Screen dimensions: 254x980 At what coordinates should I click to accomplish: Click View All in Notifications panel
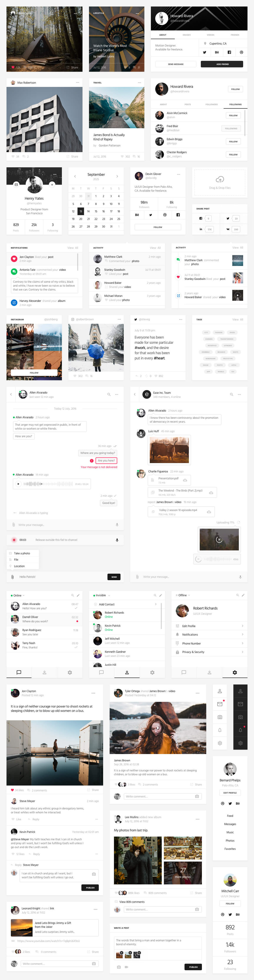coord(73,248)
